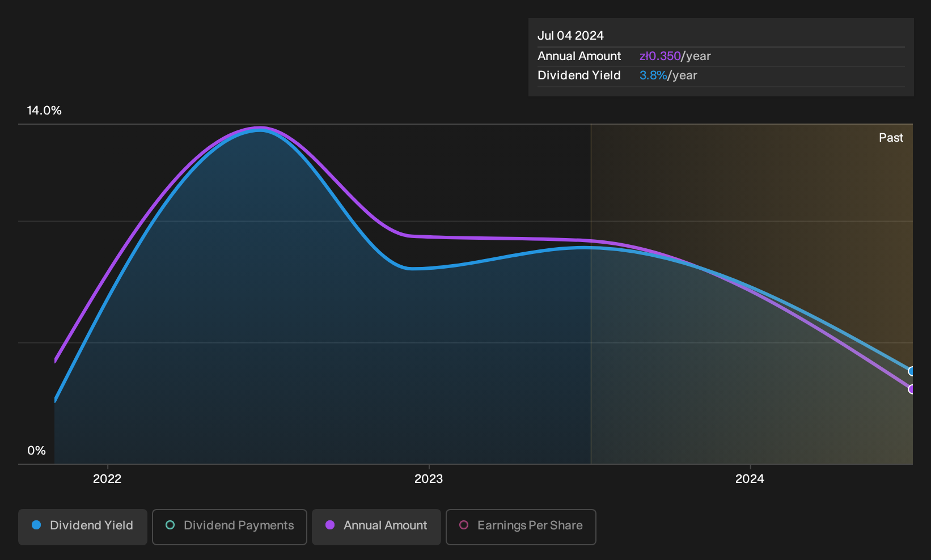The width and height of the screenshot is (931, 560).
Task: Click the zł0.350 annual amount value
Action: click(660, 56)
